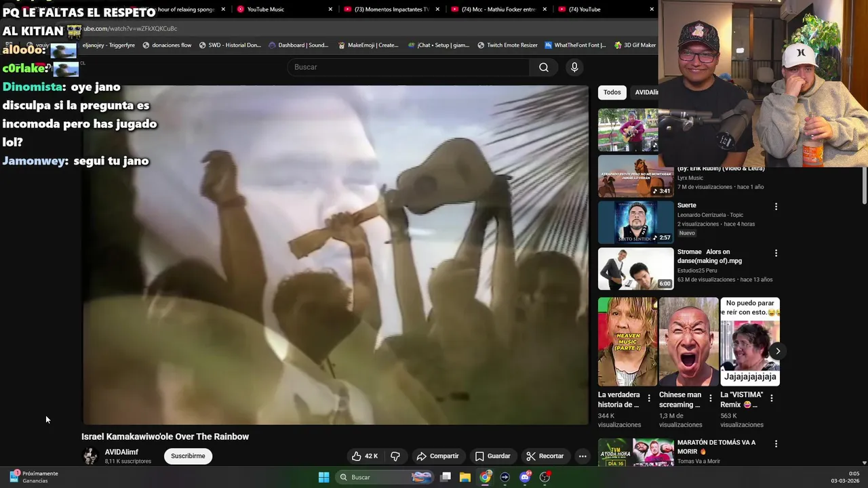Open options menu for Suerte video
The height and width of the screenshot is (488, 868).
776,206
